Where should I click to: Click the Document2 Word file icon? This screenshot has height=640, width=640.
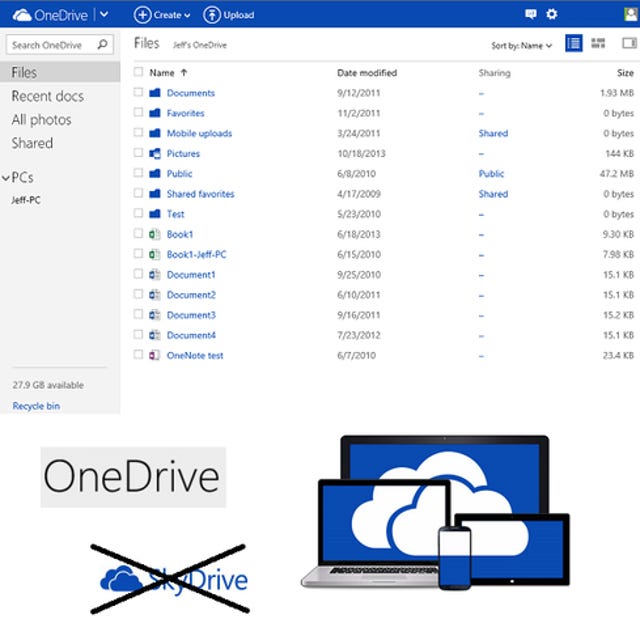click(x=154, y=295)
